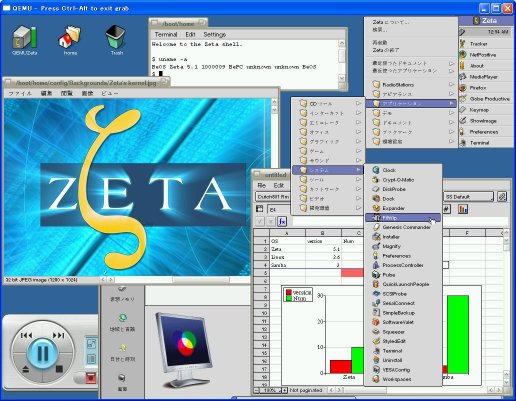This screenshot has height=401, width=516.
Task: Open the Edit menu in Terminal
Action: tap(190, 34)
